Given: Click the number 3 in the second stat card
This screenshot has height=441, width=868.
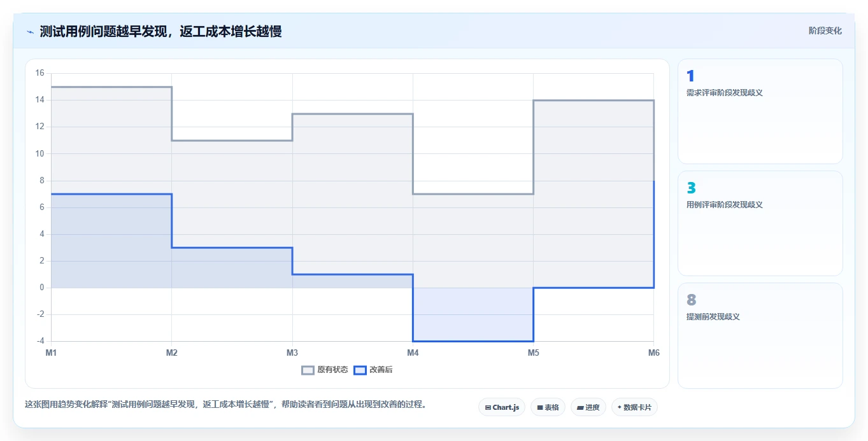Looking at the screenshot, I should [691, 188].
